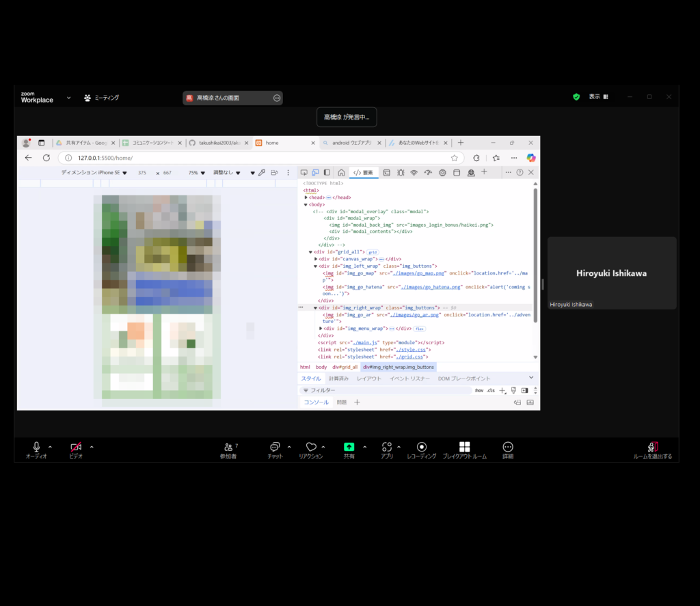Image resolution: width=700 pixels, height=606 pixels.
Task: Click the ./main.js script link
Action: (x=365, y=343)
